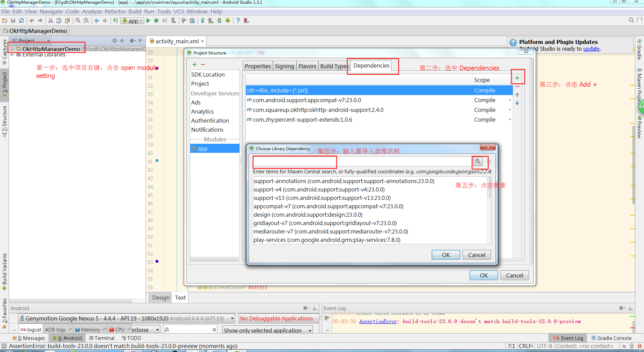Screen dimensions: 644x352
Task: Switch editor to Design tab
Action: 161,298
